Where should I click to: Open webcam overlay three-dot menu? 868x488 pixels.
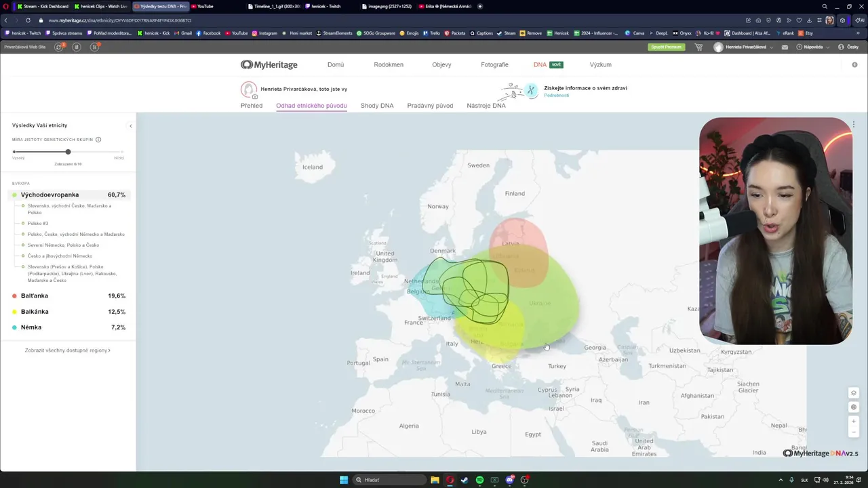854,125
